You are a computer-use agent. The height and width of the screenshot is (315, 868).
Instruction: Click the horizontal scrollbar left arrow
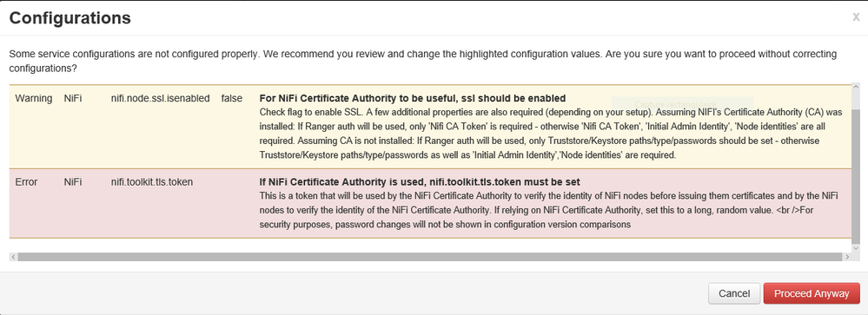14,257
